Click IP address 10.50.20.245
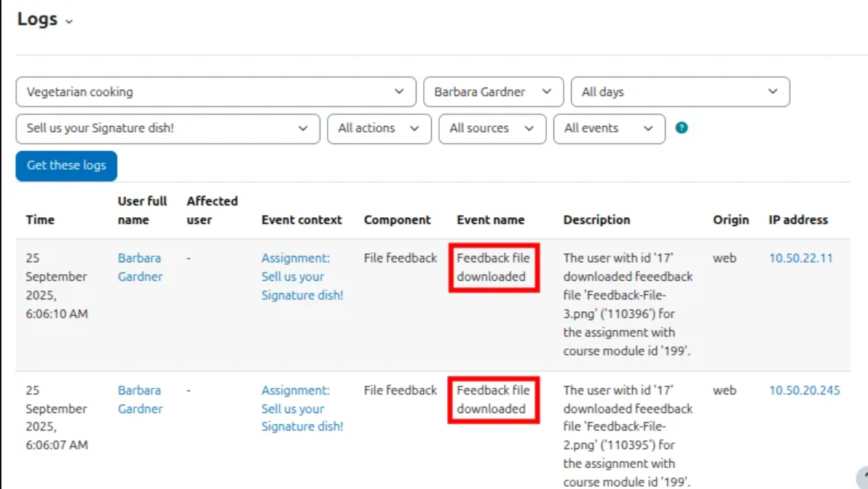The image size is (868, 489). (x=805, y=390)
